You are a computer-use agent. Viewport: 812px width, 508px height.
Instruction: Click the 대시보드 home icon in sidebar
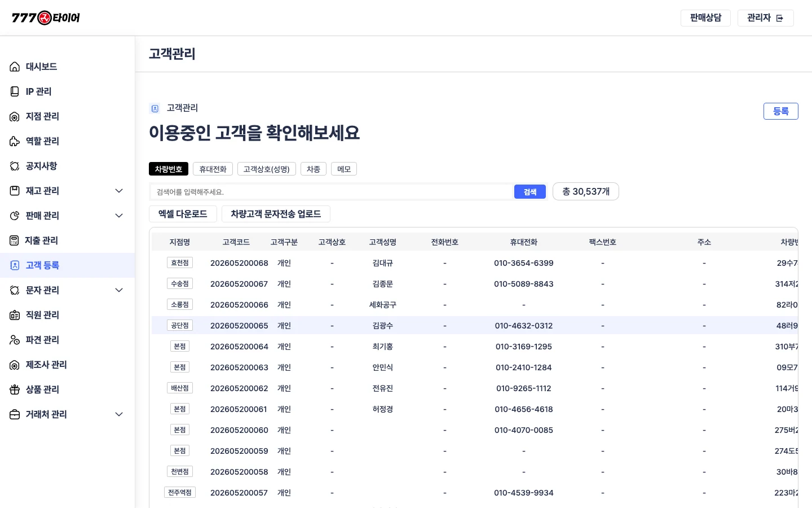[x=15, y=67]
